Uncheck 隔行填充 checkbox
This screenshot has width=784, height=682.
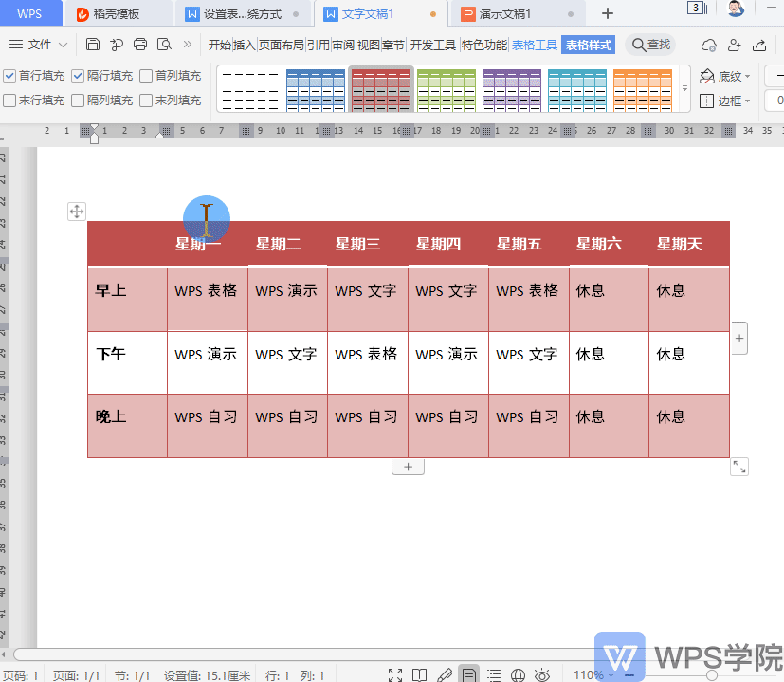pos(78,76)
